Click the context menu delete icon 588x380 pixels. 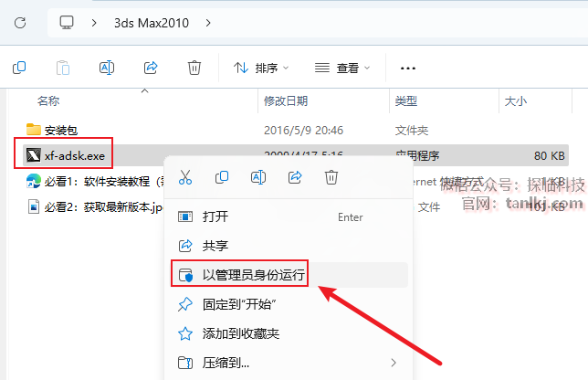pos(331,177)
